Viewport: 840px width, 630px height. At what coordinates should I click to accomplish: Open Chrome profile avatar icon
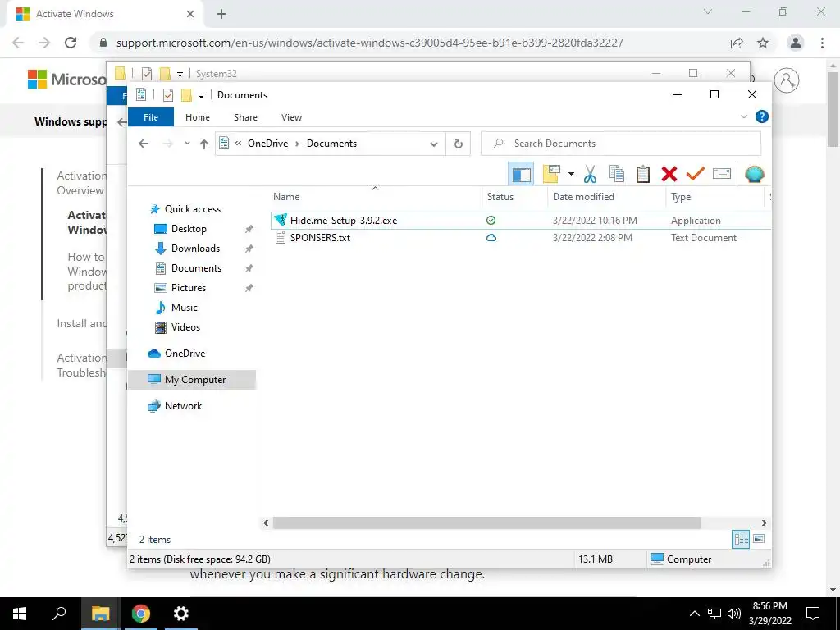[x=796, y=43]
